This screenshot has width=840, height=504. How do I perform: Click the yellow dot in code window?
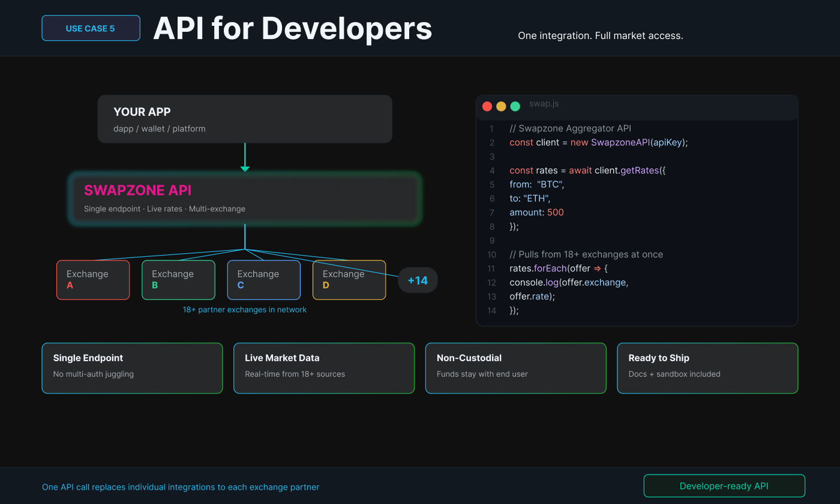(501, 106)
